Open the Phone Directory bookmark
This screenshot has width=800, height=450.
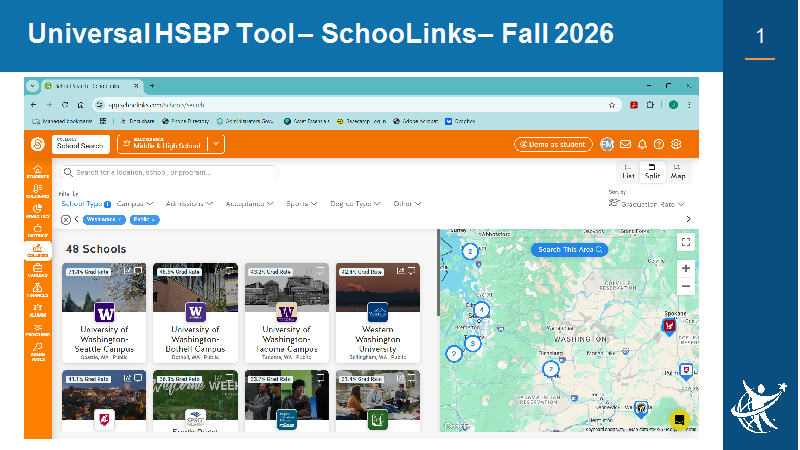tap(186, 121)
